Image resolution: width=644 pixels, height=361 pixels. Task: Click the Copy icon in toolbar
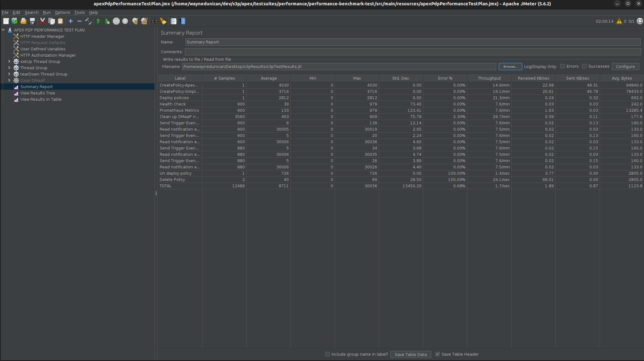click(52, 21)
